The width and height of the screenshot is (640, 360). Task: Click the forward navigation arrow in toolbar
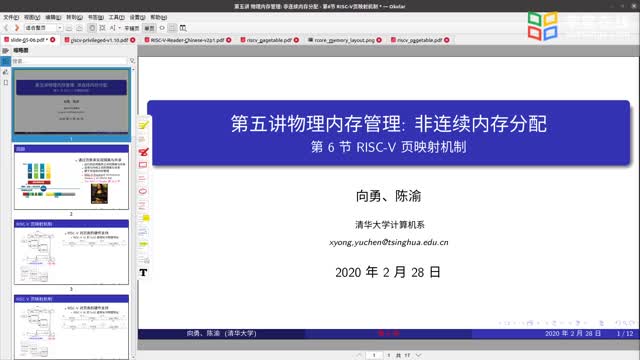pos(16,28)
